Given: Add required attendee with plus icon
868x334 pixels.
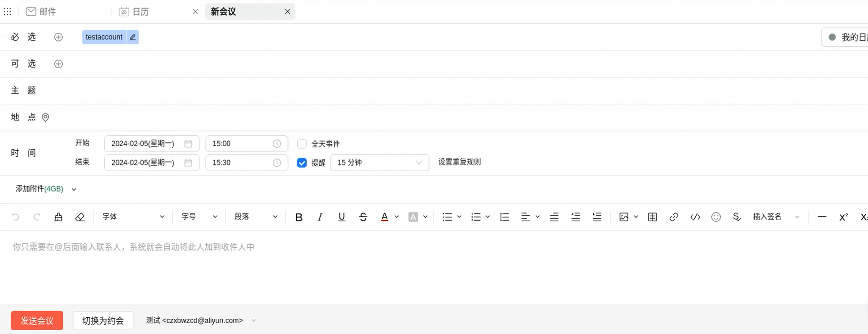Looking at the screenshot, I should (59, 37).
